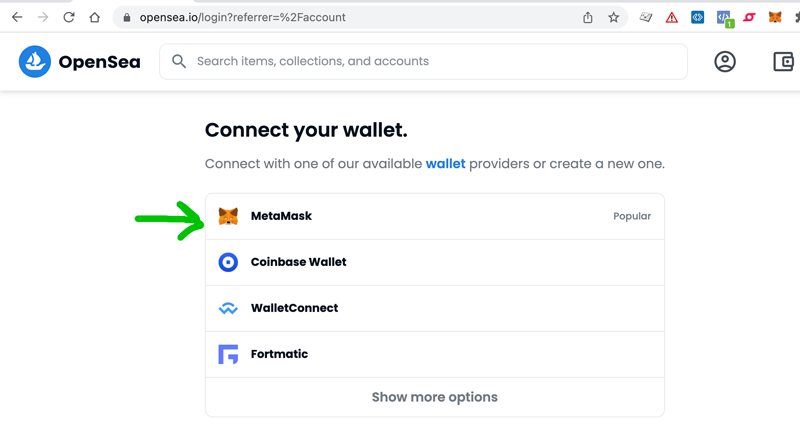Navigate back in browser

(17, 17)
